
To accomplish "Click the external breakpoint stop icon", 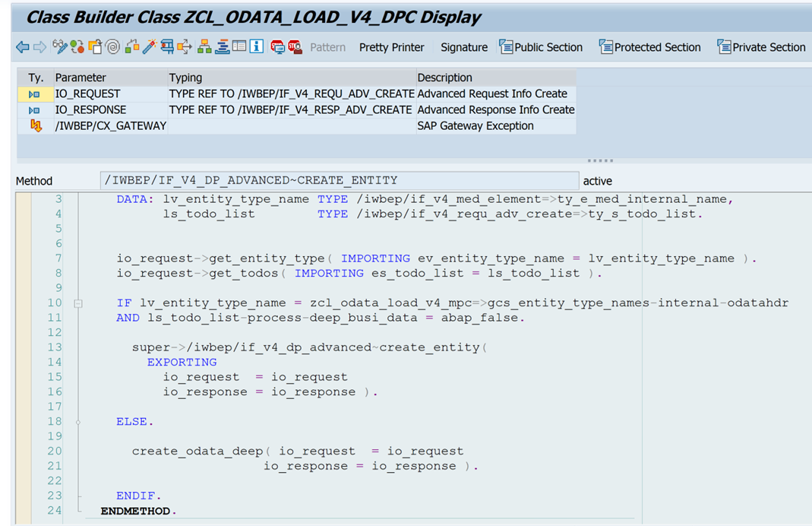I will click(x=295, y=47).
